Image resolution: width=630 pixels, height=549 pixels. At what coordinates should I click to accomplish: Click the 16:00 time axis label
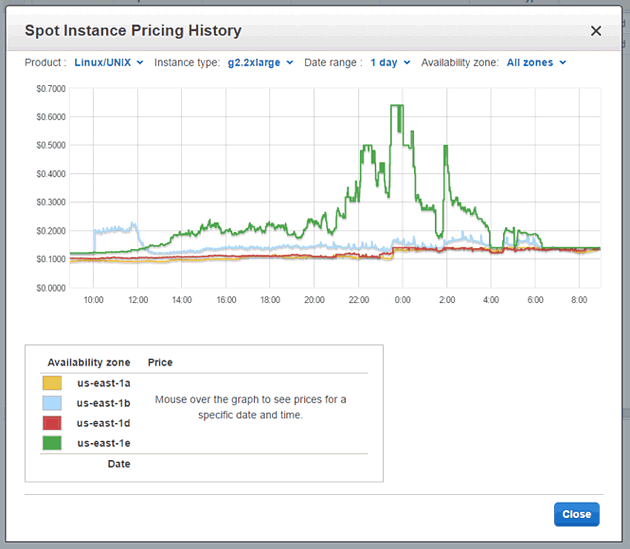[x=226, y=300]
